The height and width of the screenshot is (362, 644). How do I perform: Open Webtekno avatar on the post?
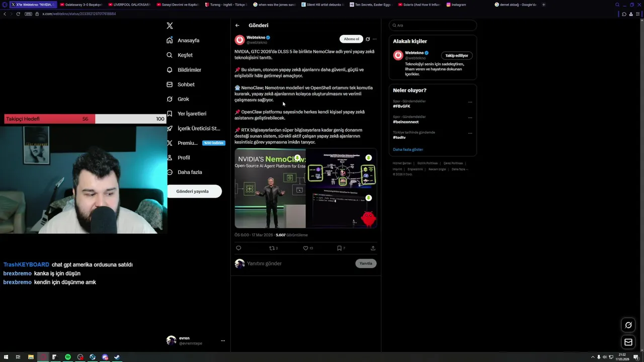(x=239, y=39)
